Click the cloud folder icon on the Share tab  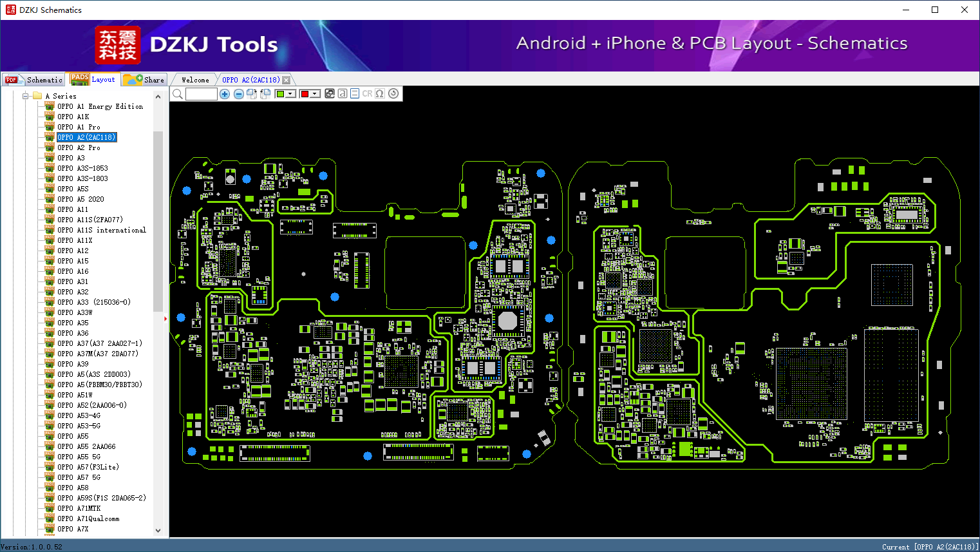pyautogui.click(x=133, y=79)
